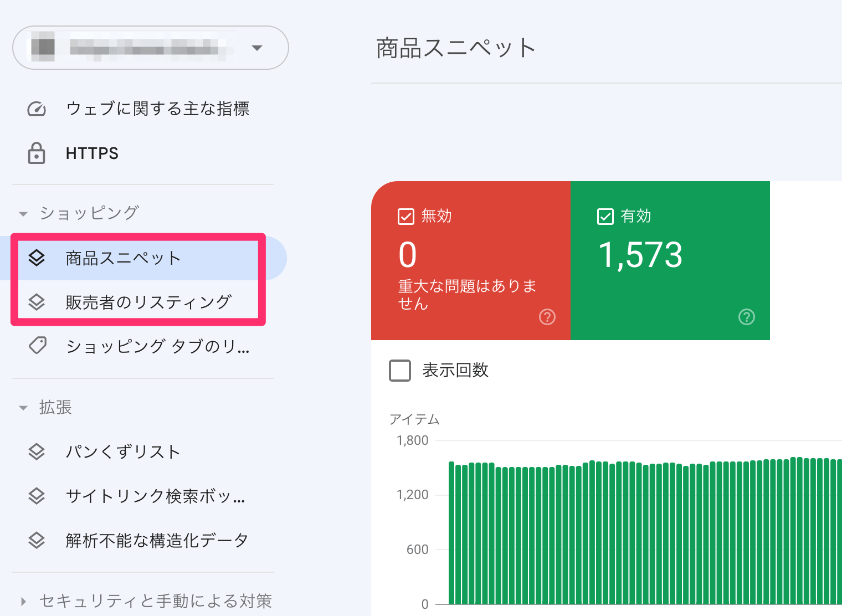The width and height of the screenshot is (842, 616).
Task: Enable the 表示回数 checkbox
Action: click(x=400, y=371)
